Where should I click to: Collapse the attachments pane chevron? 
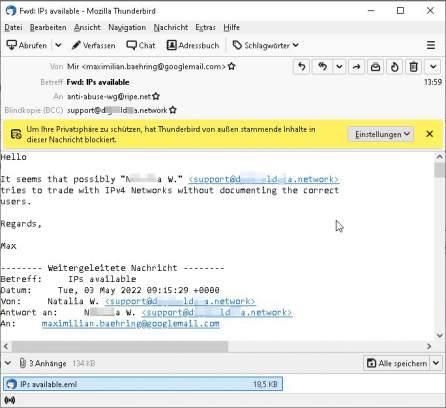(7, 363)
